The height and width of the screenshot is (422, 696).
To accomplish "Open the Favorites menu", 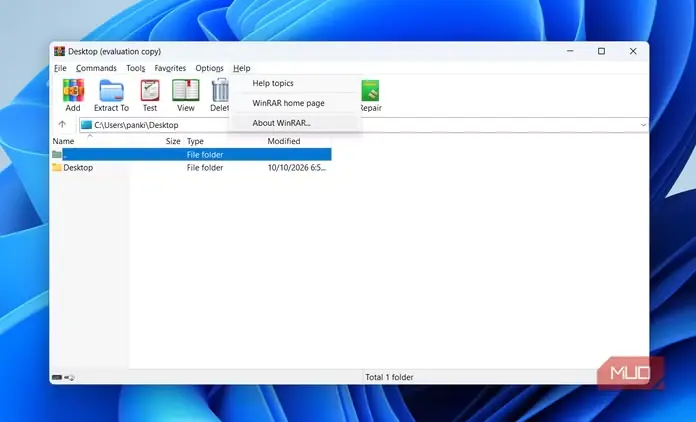I will pos(170,68).
